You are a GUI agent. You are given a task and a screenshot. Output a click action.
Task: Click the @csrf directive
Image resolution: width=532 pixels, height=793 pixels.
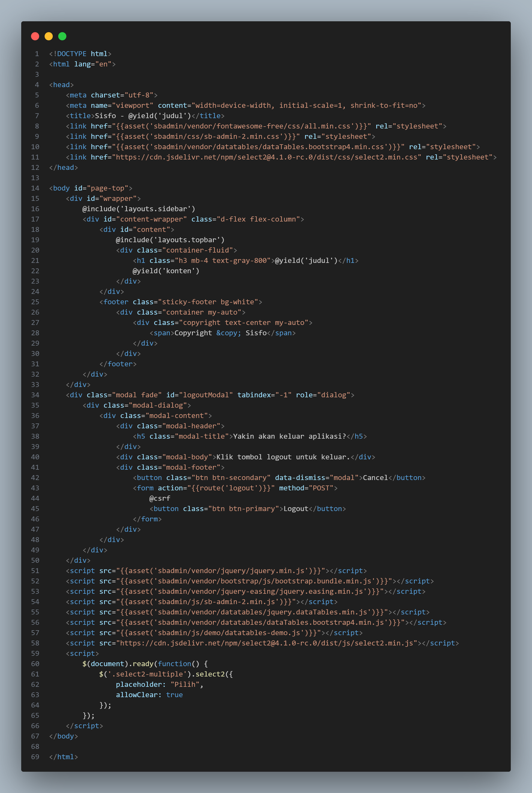[x=160, y=499]
